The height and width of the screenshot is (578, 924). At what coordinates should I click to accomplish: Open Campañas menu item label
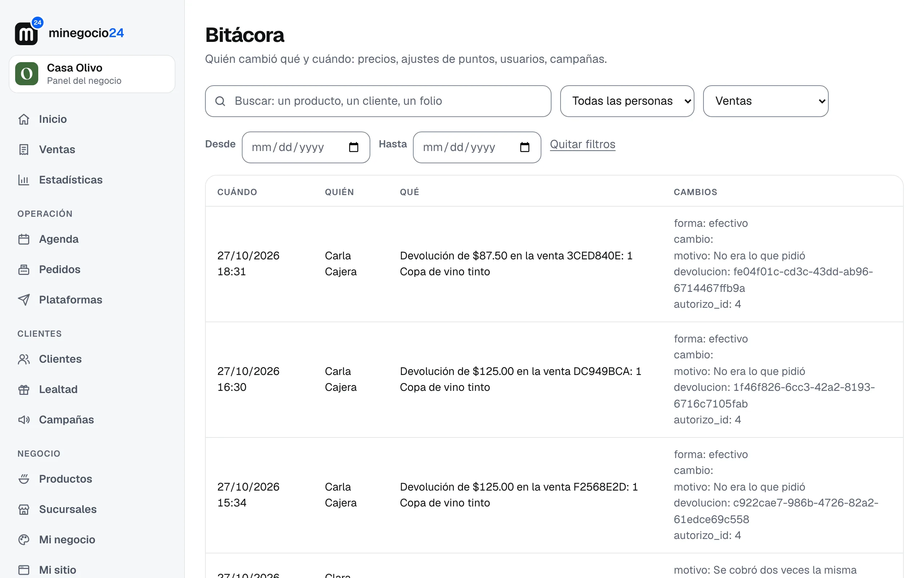[66, 420]
